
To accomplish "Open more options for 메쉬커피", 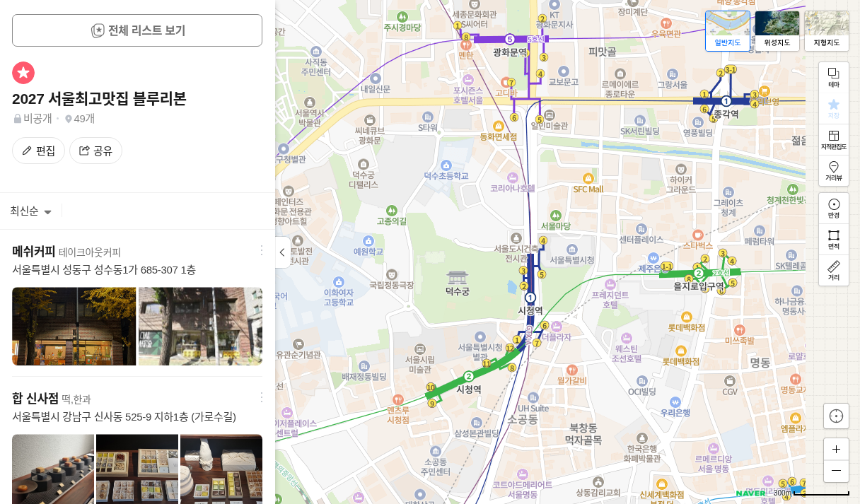I will tap(261, 250).
